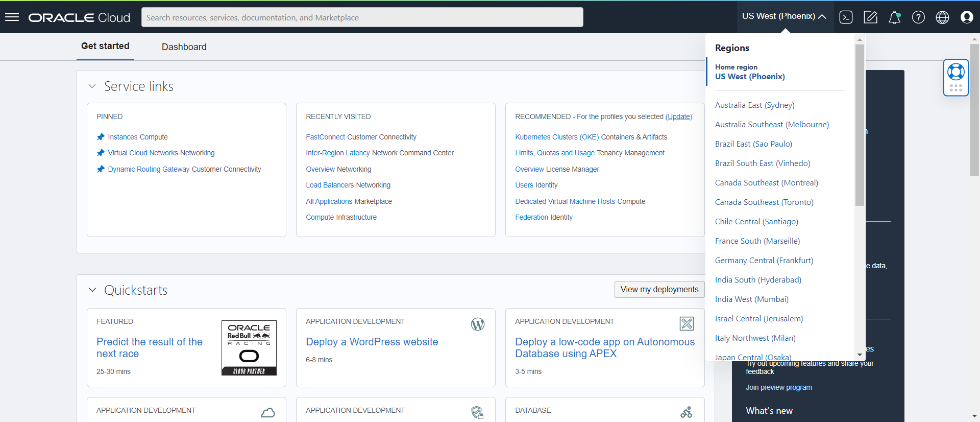The image size is (980, 422).
Task: Click the pin icon beside Instances
Action: [x=101, y=137]
